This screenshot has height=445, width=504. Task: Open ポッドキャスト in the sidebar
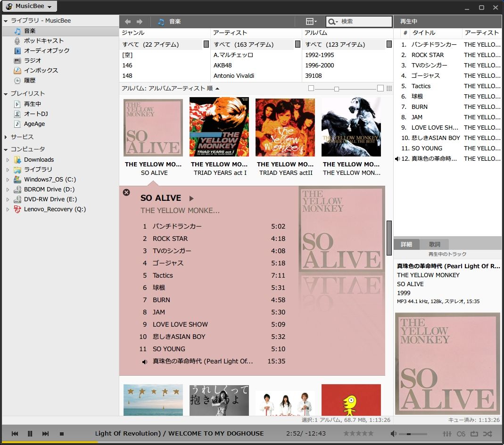click(44, 41)
